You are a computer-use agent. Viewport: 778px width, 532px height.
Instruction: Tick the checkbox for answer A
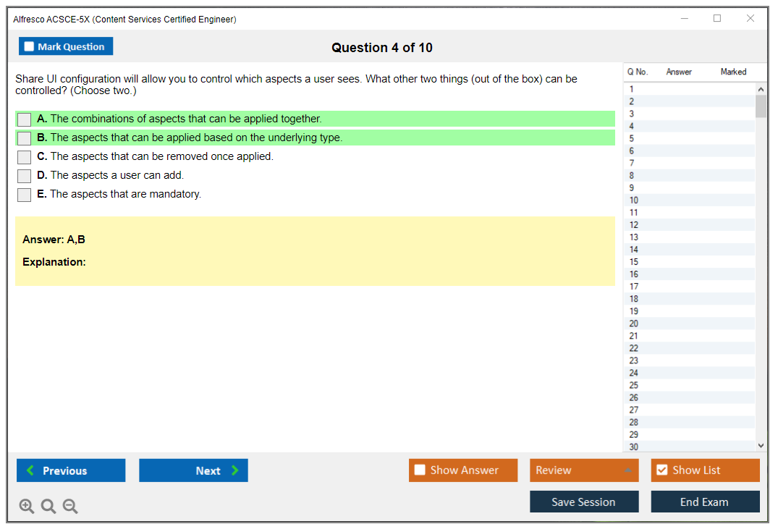click(25, 119)
